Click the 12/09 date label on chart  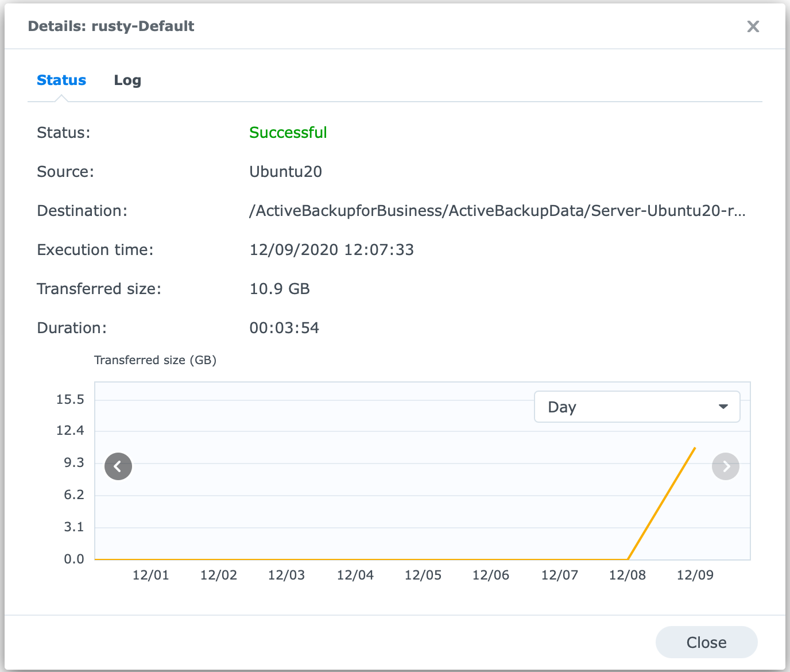tap(695, 575)
